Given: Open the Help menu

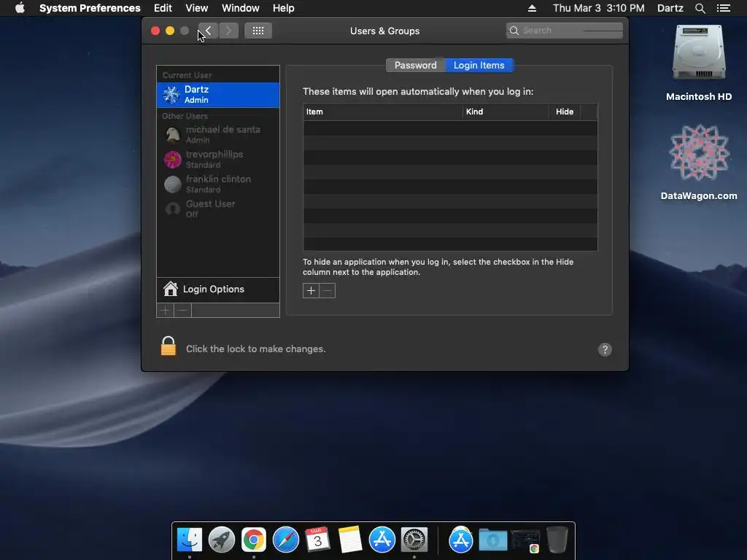Looking at the screenshot, I should (284, 8).
